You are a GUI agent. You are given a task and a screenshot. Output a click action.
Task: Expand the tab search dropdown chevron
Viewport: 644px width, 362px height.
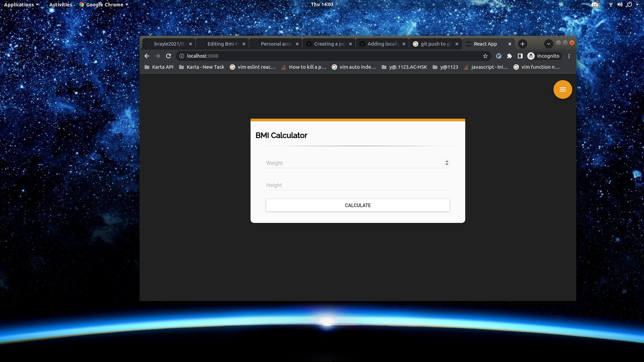click(x=548, y=44)
